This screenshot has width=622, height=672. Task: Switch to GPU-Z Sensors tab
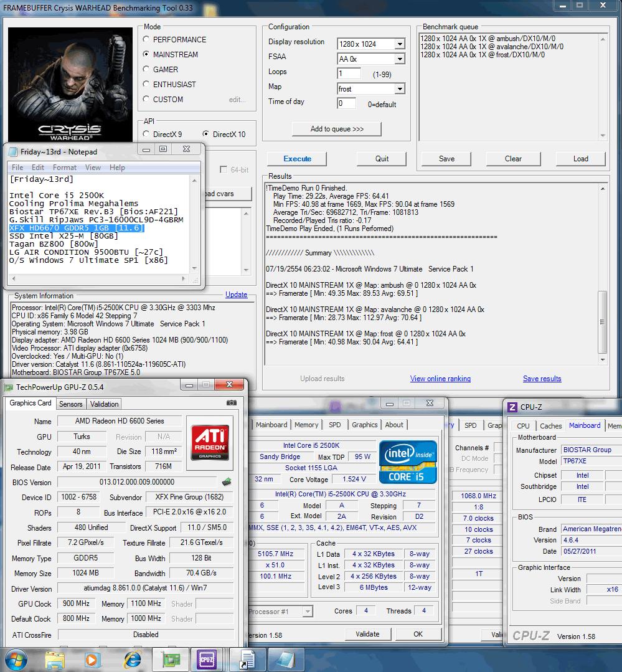pyautogui.click(x=71, y=404)
